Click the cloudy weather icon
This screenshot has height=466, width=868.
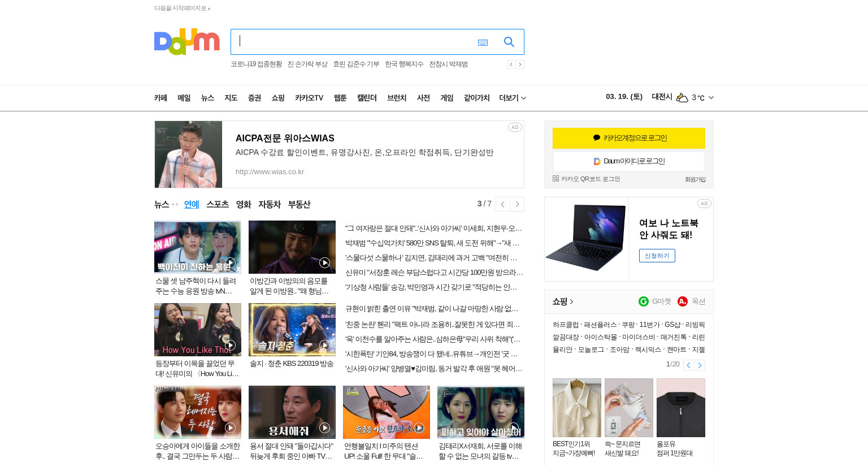[682, 98]
